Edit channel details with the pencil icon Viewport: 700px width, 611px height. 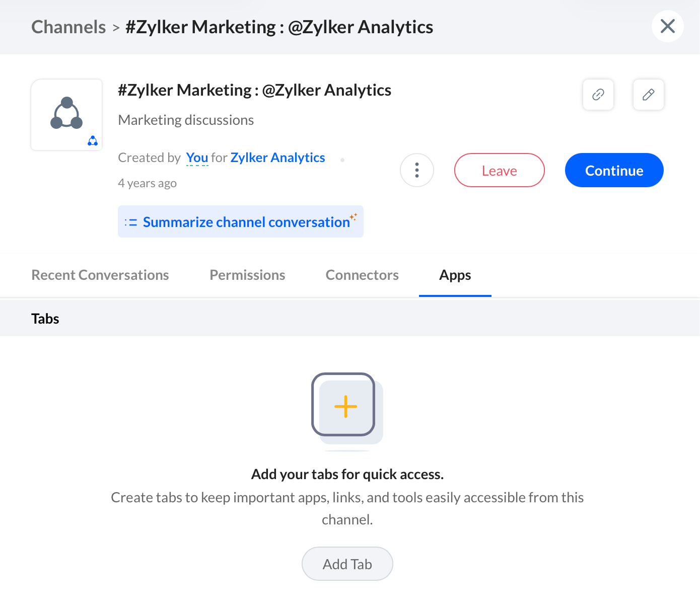(649, 95)
